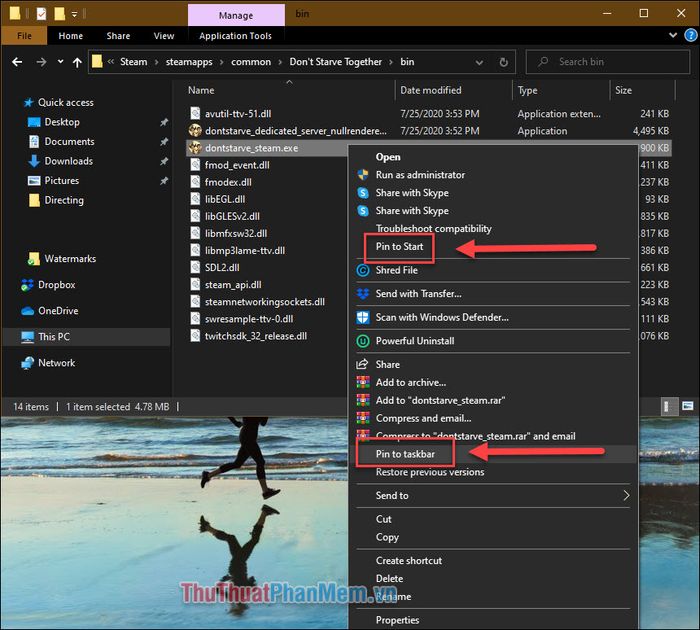Screen dimensions: 700x630
Task: Switch to Details view layout icon
Action: (668, 406)
